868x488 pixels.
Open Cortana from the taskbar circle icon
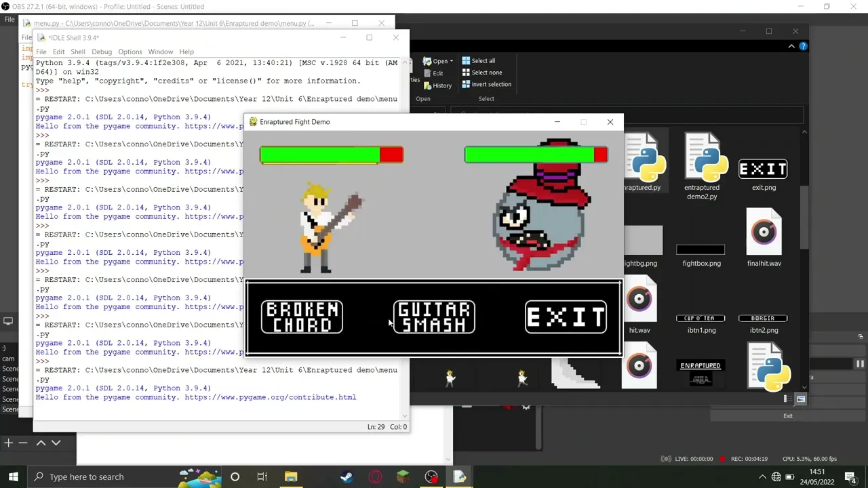click(x=235, y=477)
